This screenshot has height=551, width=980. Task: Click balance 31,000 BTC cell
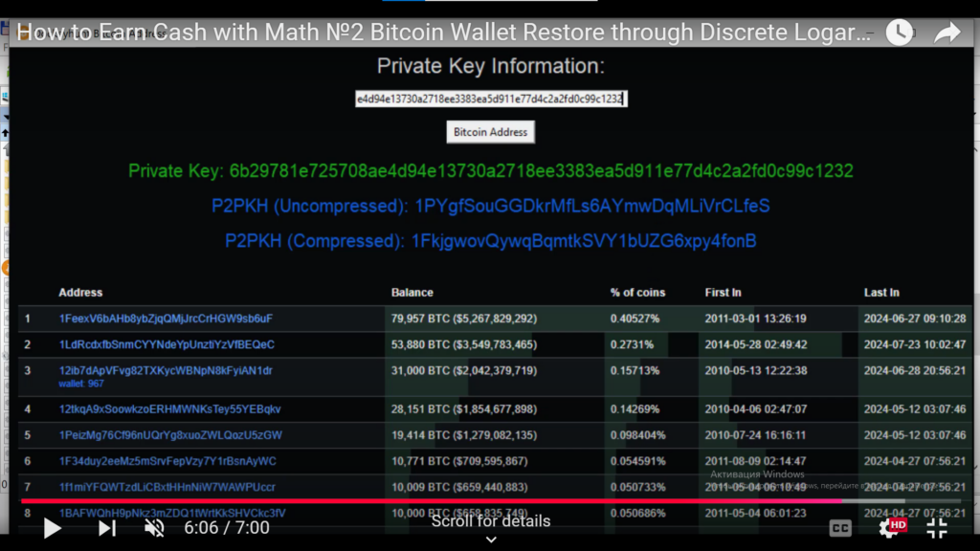[x=464, y=370]
